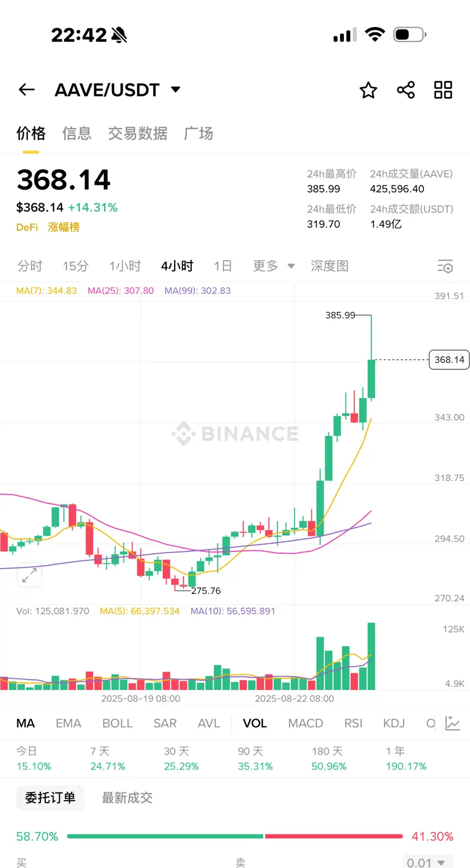Toggle the VOL sub-indicator

(255, 723)
